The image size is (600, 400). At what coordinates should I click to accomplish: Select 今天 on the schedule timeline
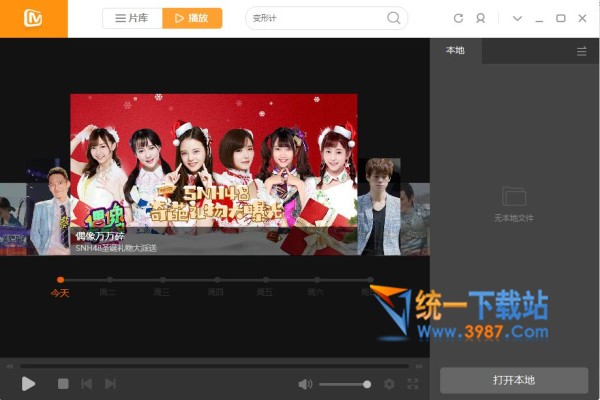[60, 293]
